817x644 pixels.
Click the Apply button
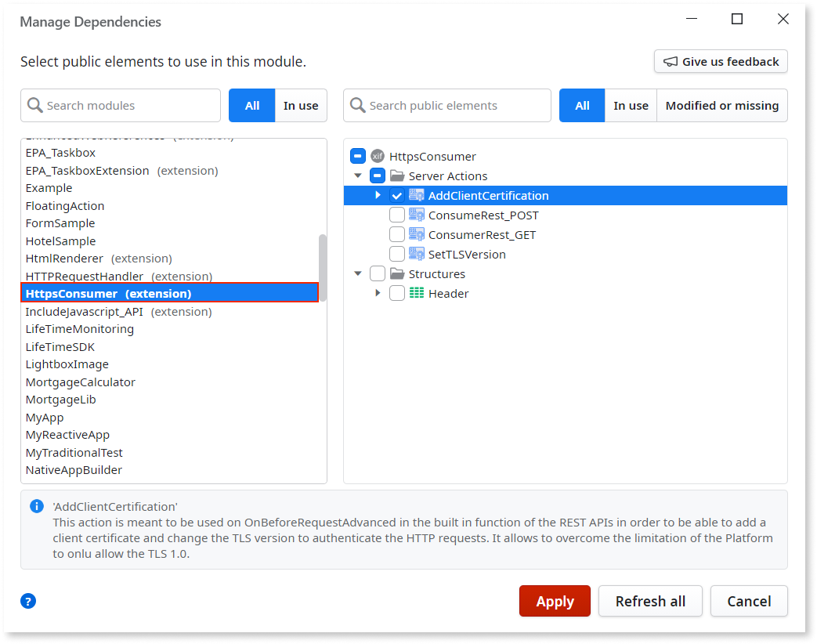click(555, 601)
